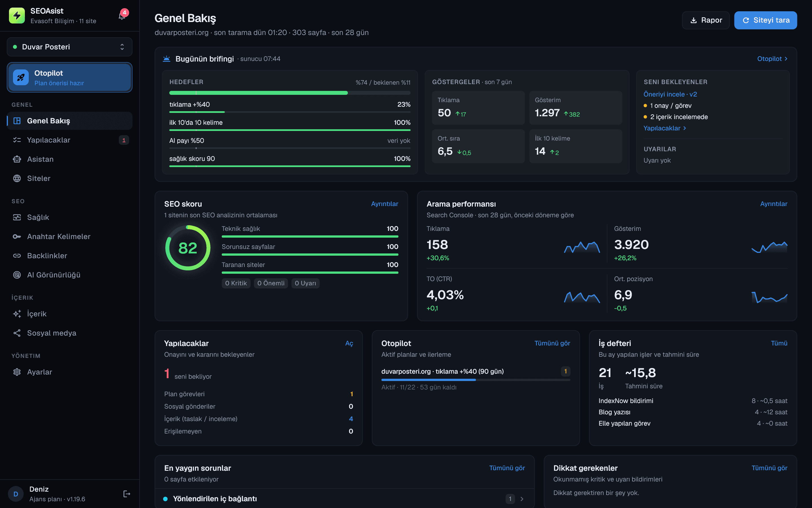812x508 pixels.
Task: Click the 82 SEO score ring
Action: pos(187,248)
